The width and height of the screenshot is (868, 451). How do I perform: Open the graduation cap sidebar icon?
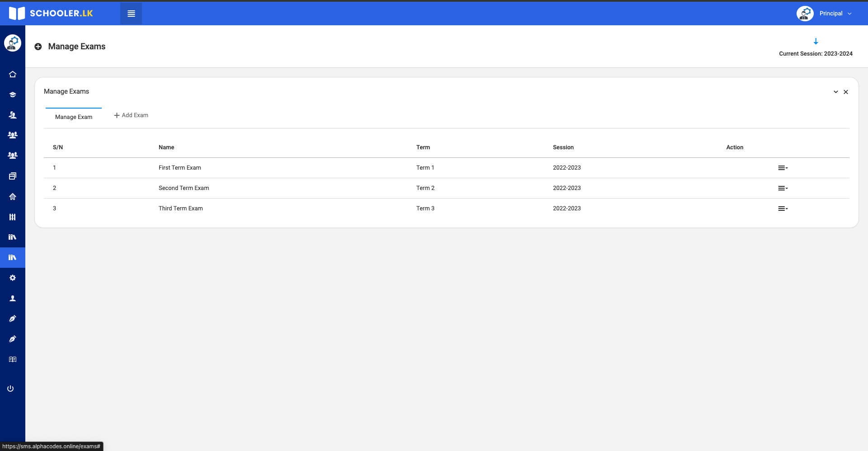click(13, 95)
